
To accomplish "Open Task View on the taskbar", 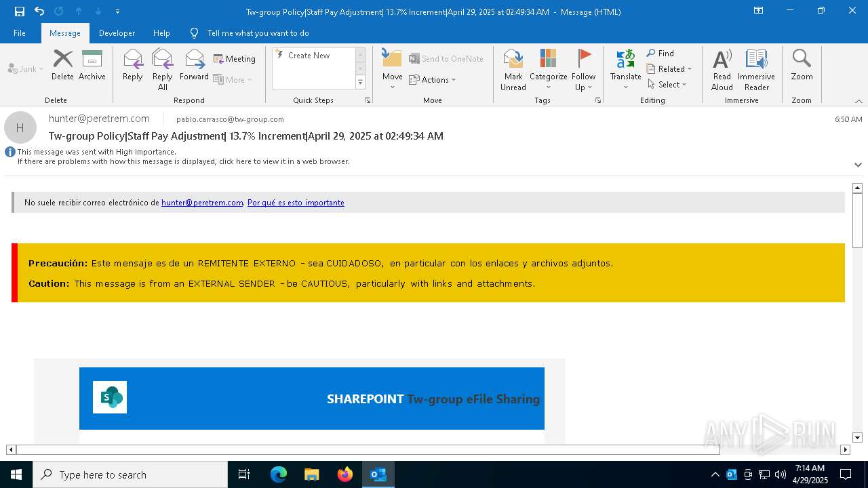I will pyautogui.click(x=244, y=474).
